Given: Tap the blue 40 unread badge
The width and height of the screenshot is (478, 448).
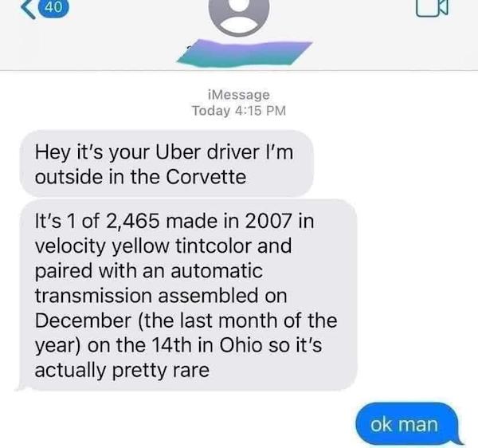Looking at the screenshot, I should (x=53, y=8).
